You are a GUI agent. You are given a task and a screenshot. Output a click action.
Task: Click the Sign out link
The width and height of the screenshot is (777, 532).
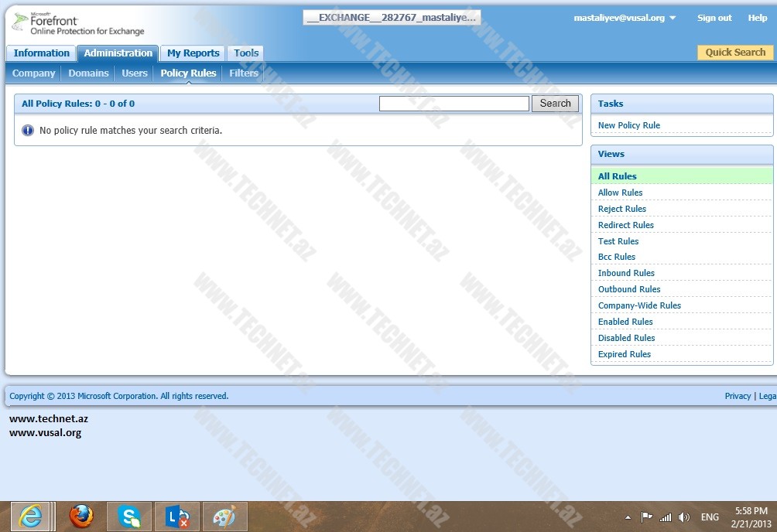tap(714, 18)
